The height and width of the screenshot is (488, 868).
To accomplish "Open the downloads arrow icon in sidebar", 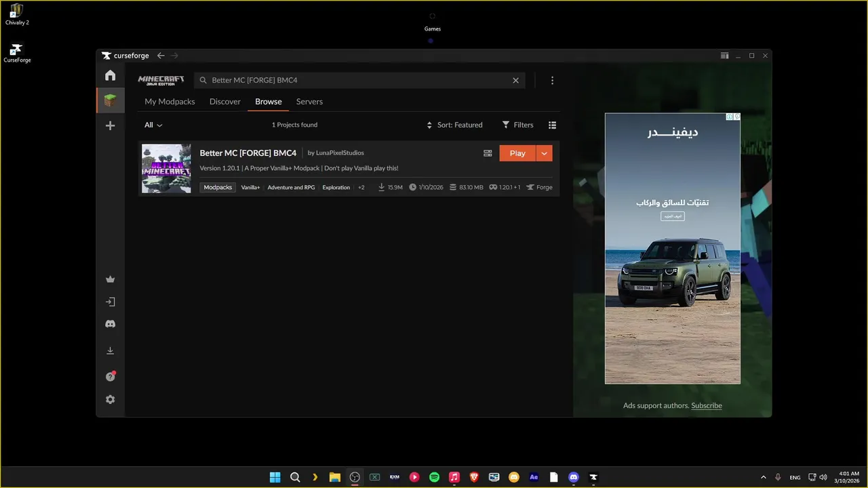I will [x=110, y=350].
